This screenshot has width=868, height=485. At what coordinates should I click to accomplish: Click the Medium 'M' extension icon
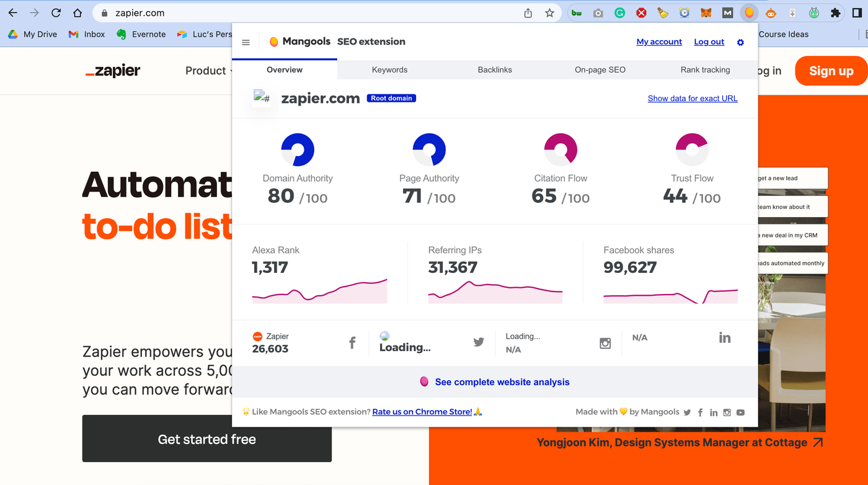(727, 12)
